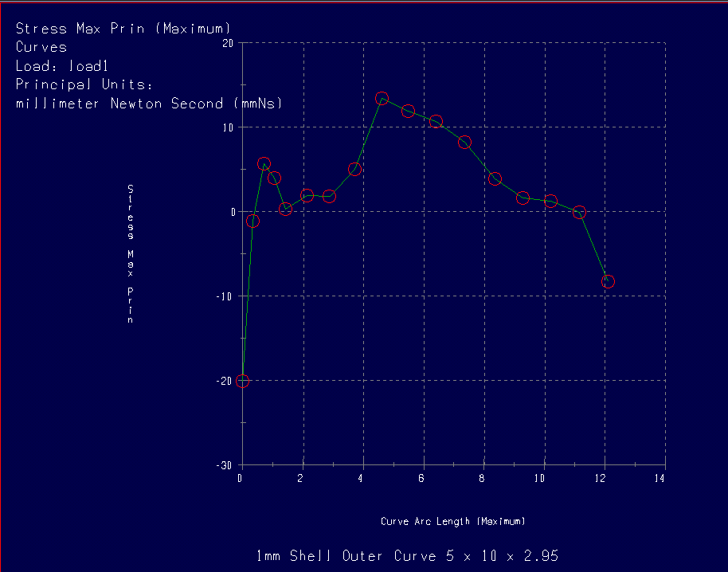728x572 pixels.
Task: Click the 'Curve Arc Length (Maximum)' axis label
Action: (453, 521)
